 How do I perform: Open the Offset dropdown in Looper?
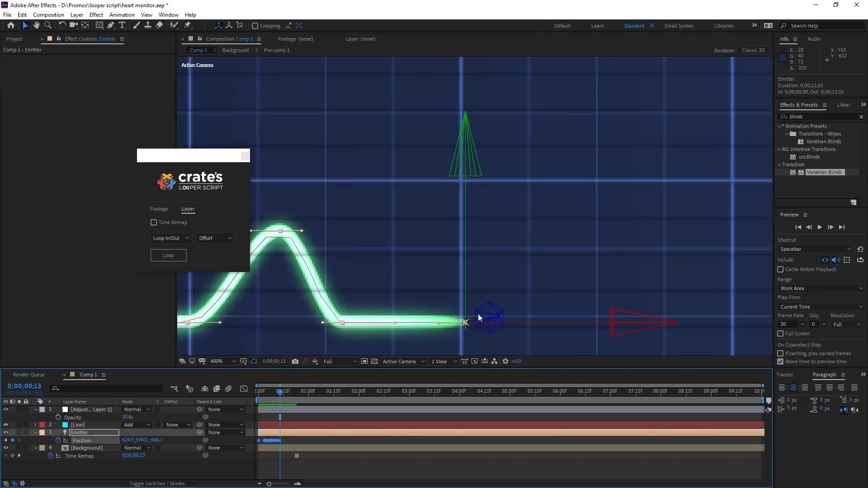coord(215,238)
